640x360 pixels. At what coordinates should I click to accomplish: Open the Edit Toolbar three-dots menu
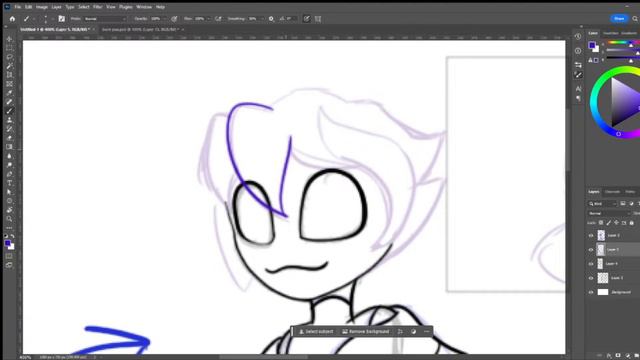9,227
